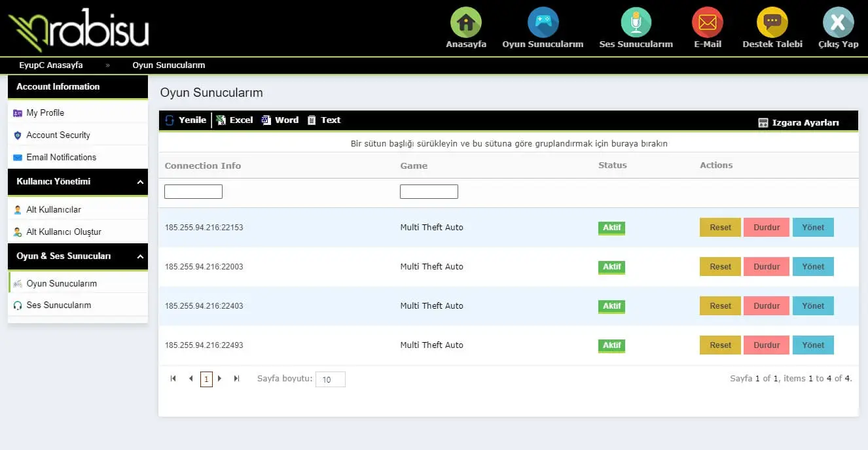Viewport: 868px width, 450px height.
Task: Click EyupC Anasayfa breadcrumb link
Action: pos(51,65)
